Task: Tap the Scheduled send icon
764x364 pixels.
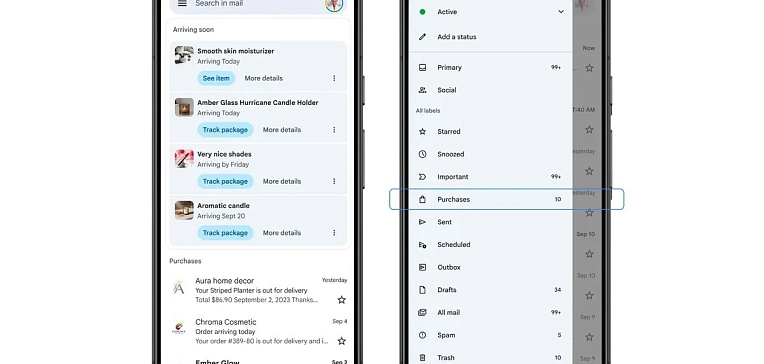Action: (x=422, y=245)
